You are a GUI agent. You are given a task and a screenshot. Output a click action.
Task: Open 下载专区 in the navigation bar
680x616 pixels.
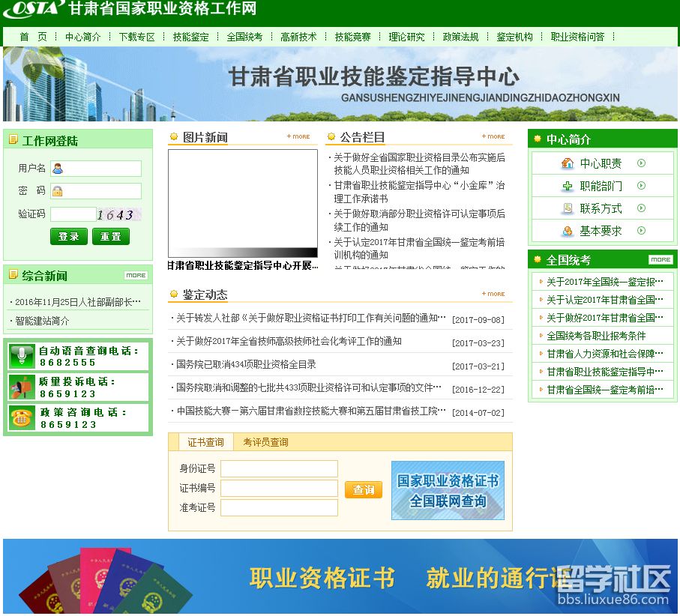point(136,37)
